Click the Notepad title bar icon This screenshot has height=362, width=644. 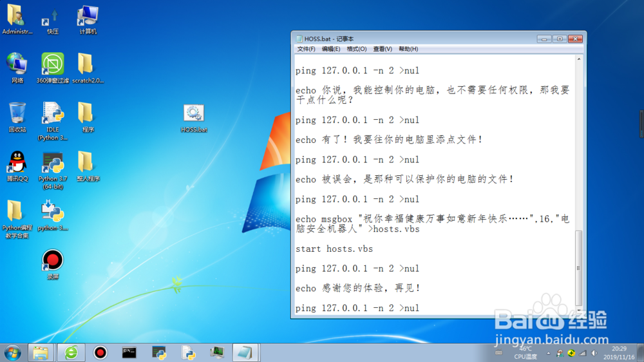pos(299,39)
